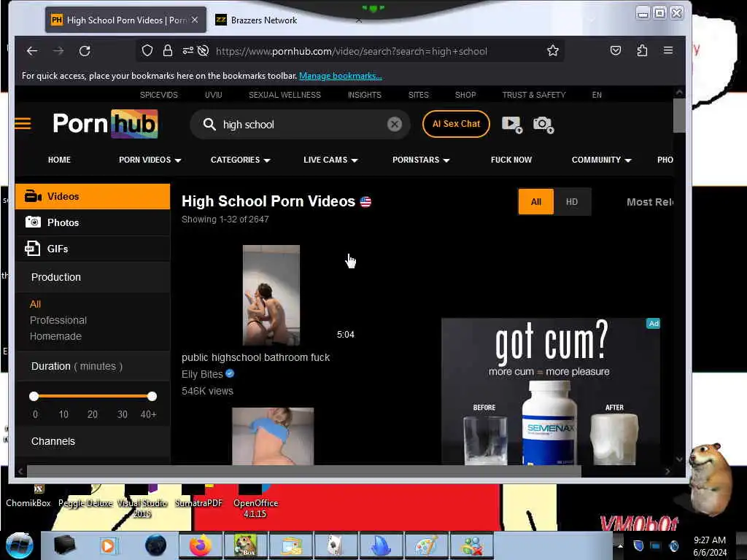
Task: Open the Elly Bites uploader link
Action: [202, 374]
